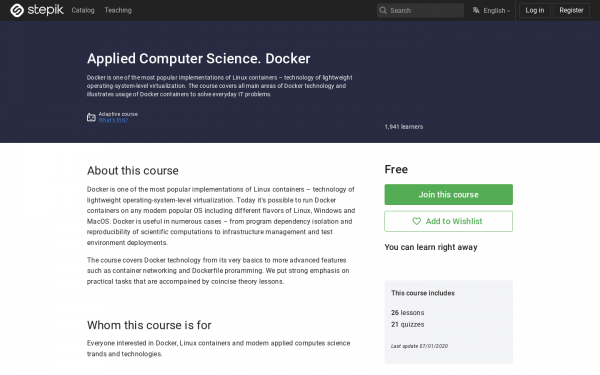Click the Join this course button
This screenshot has height=375, width=600.
tap(448, 194)
